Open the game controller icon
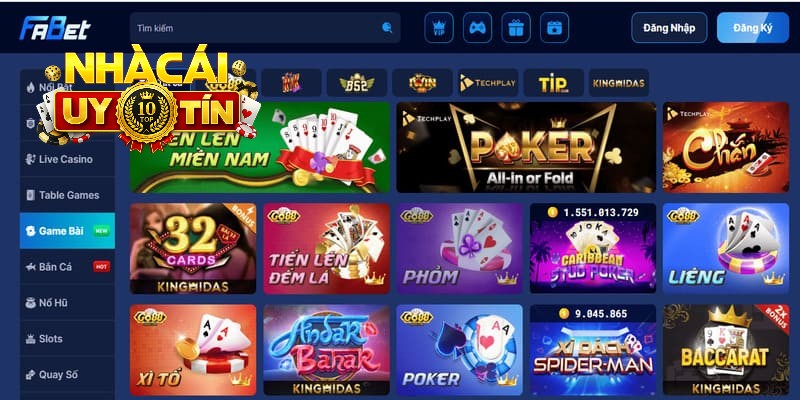Screen dimensions: 800x400 point(478,28)
